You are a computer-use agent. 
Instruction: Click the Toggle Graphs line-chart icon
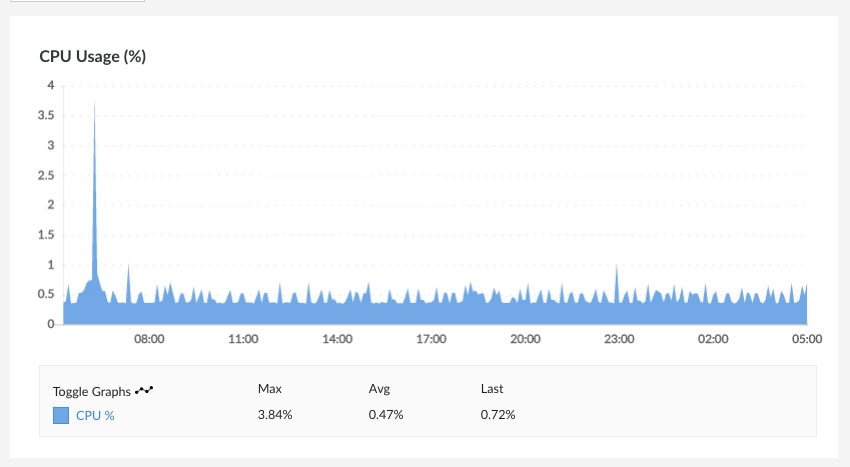[144, 390]
